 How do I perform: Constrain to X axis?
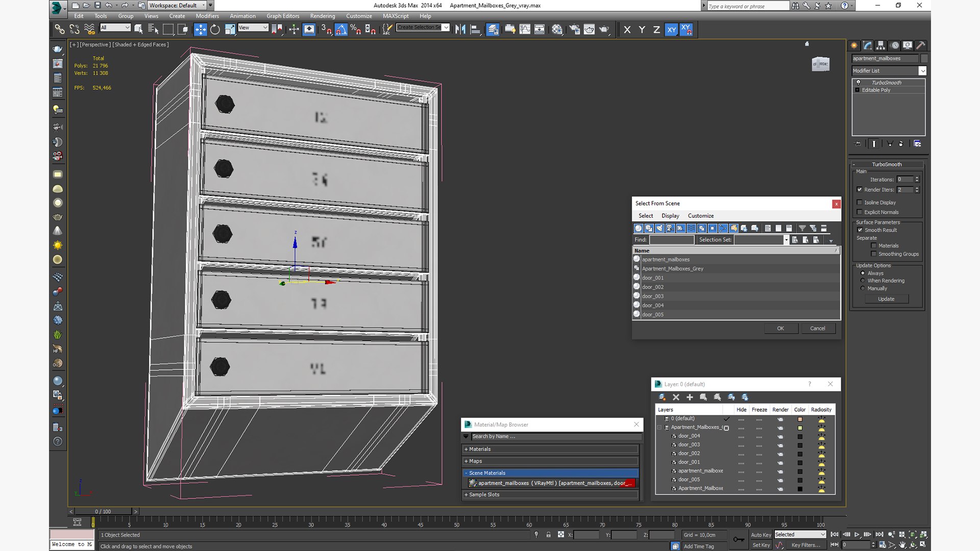point(627,30)
